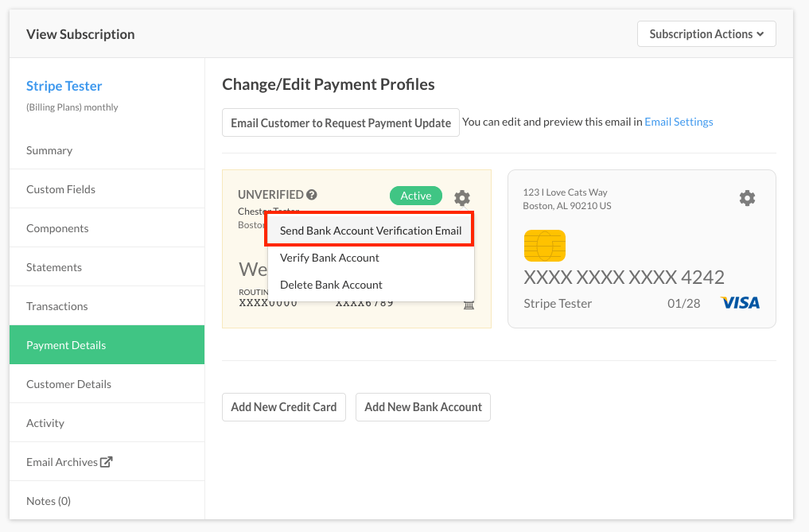The height and width of the screenshot is (532, 809).
Task: Switch to the Transactions sidebar tab
Action: (57, 306)
